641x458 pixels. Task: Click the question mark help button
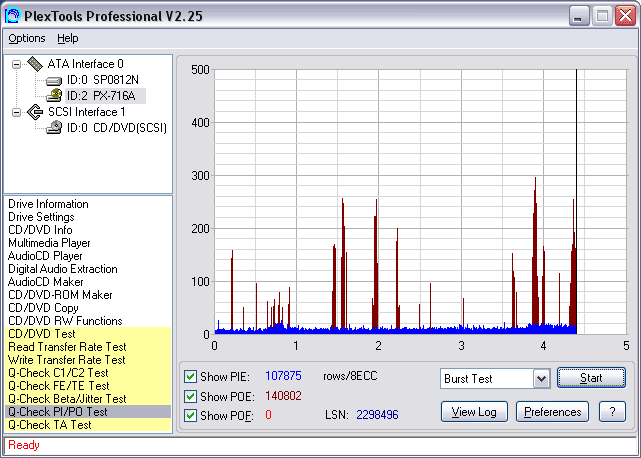tap(612, 412)
